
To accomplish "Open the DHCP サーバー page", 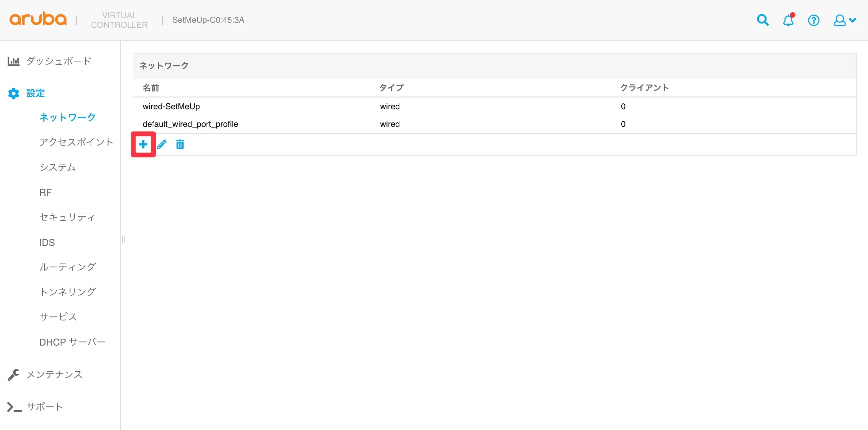I will point(72,342).
